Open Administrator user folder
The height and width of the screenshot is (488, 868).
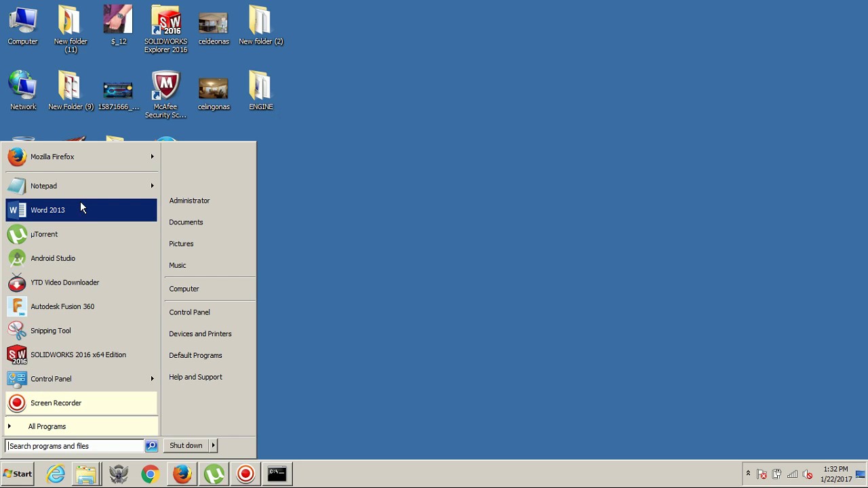189,201
